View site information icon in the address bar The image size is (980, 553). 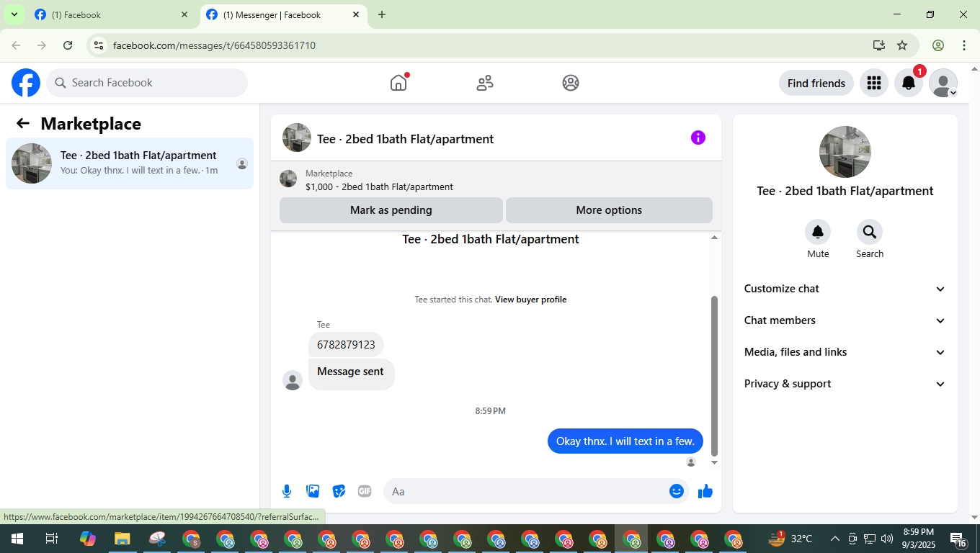pyautogui.click(x=99, y=45)
